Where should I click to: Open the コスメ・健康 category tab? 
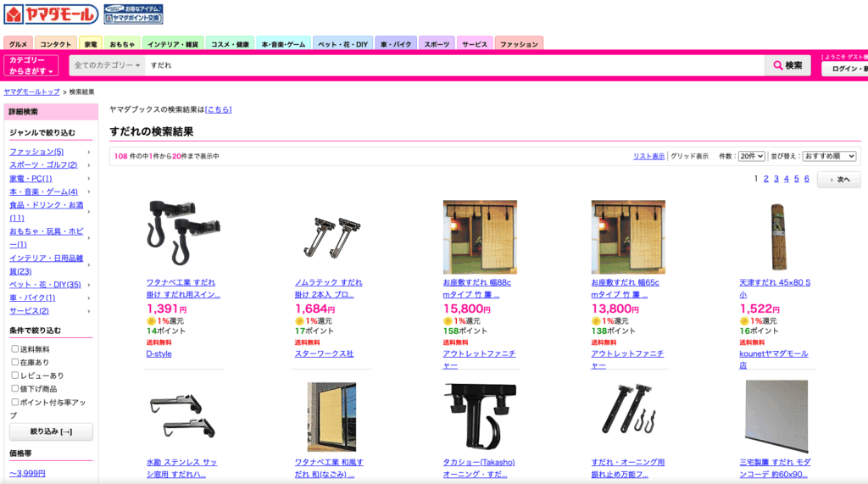click(x=230, y=44)
